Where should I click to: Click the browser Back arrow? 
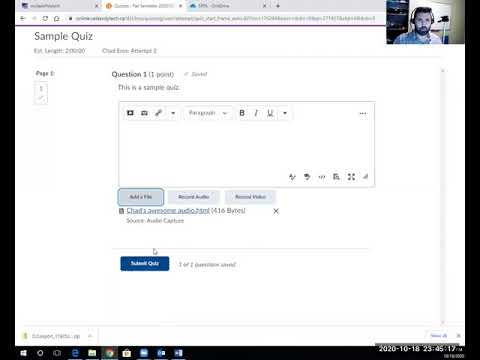point(23,18)
